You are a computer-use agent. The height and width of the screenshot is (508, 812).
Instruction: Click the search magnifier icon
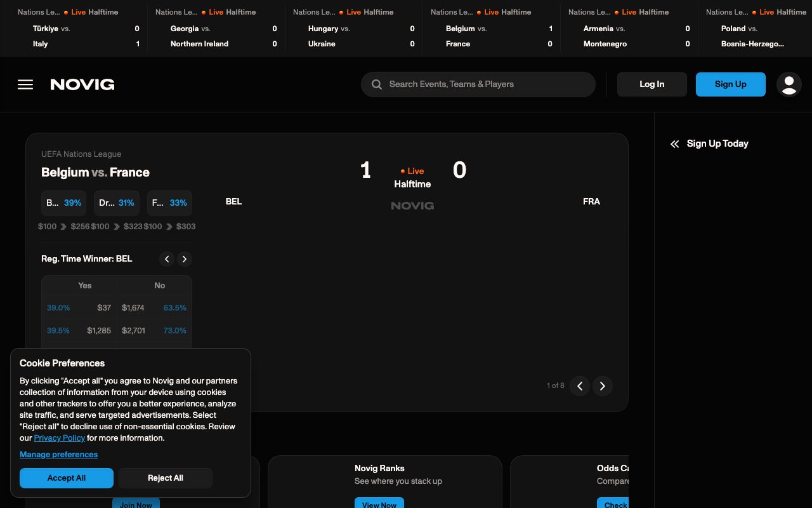pos(377,84)
